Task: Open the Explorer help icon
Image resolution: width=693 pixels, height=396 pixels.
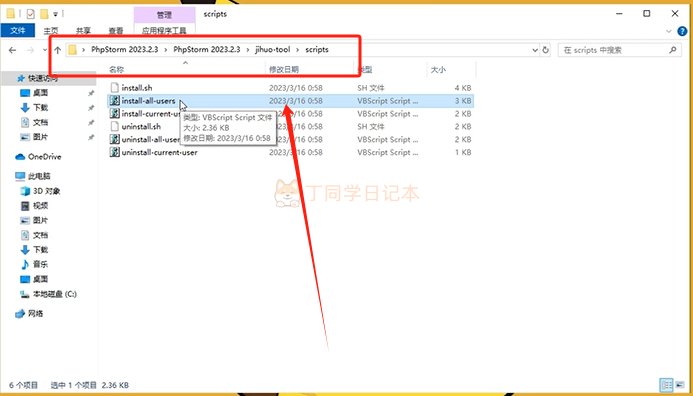Action: (x=683, y=31)
